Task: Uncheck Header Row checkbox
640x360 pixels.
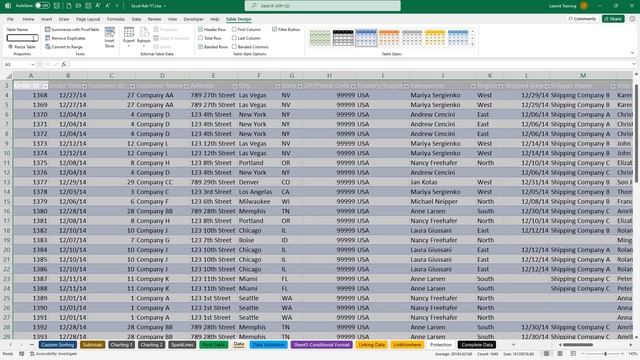Action: click(200, 29)
